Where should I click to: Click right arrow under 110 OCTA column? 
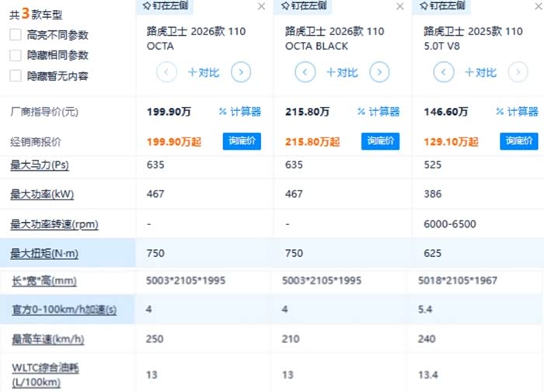click(x=241, y=73)
